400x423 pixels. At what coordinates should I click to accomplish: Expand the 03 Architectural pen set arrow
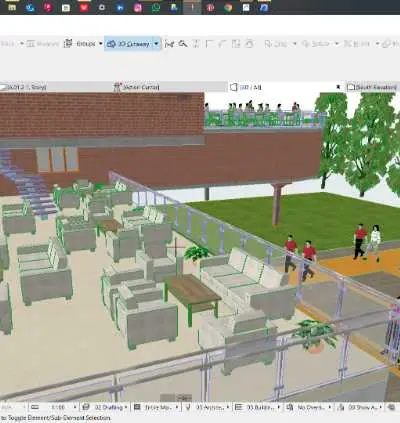click(228, 407)
